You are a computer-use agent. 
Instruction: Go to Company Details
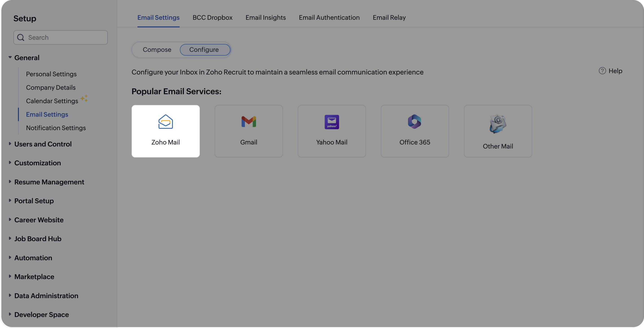coord(51,87)
